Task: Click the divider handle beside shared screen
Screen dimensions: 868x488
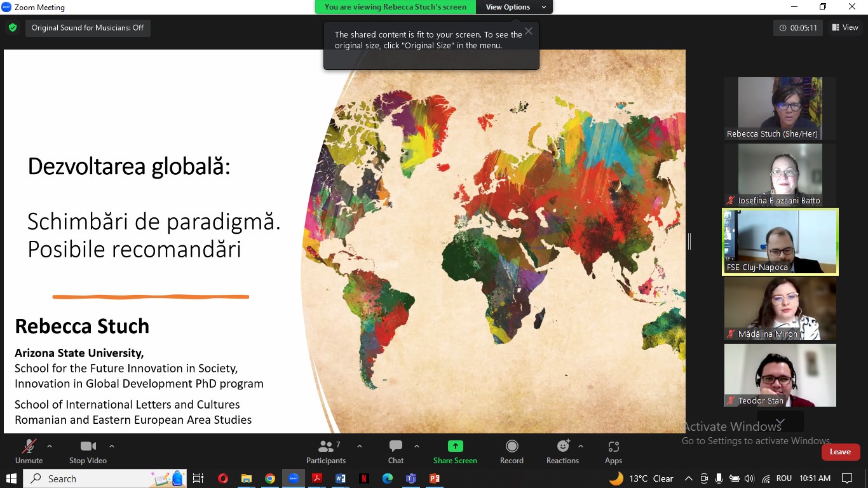Action: [x=689, y=241]
